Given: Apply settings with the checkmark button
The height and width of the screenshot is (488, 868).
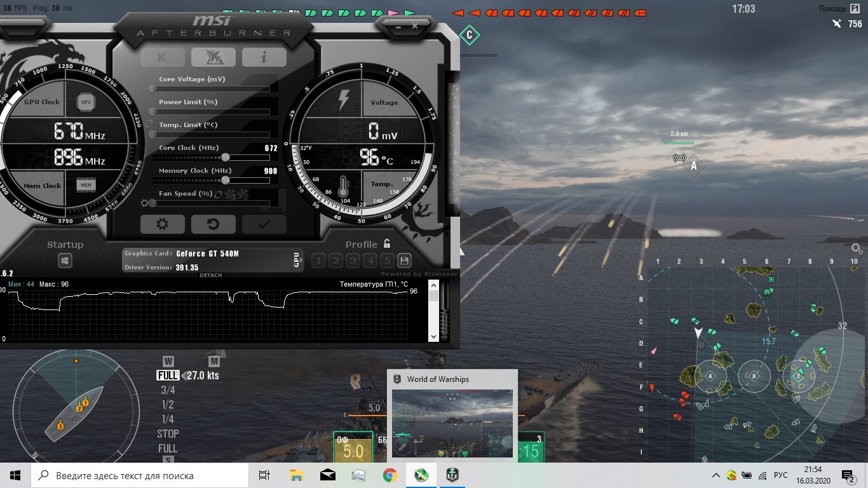Looking at the screenshot, I should pos(264,224).
